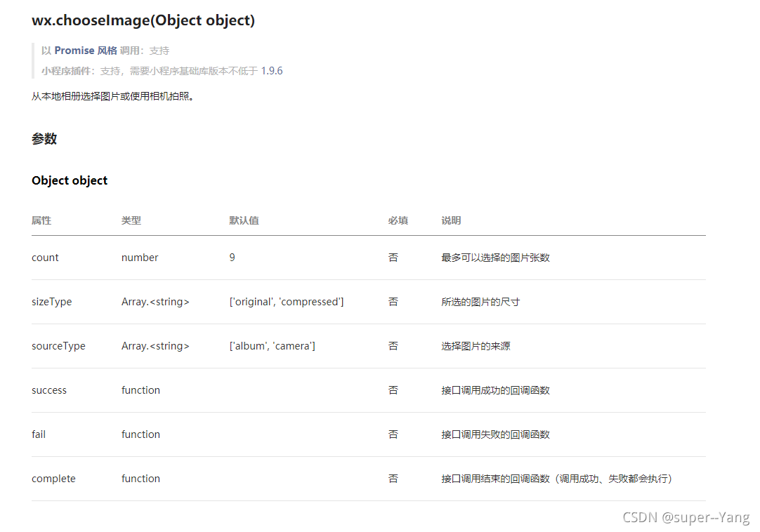Click the 接口调用结束的回调函数 description
The width and height of the screenshot is (760, 532).
556,479
